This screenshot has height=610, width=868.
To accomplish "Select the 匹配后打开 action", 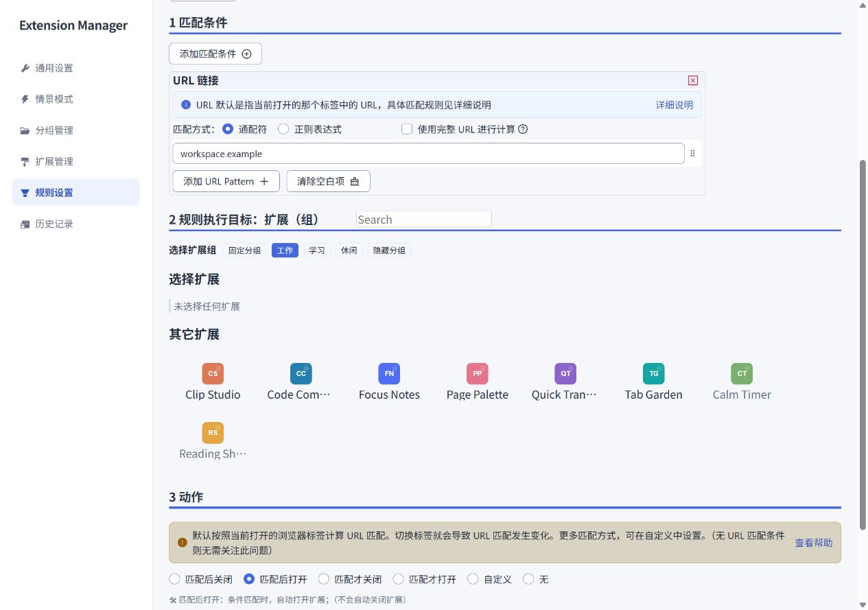I will click(250, 579).
